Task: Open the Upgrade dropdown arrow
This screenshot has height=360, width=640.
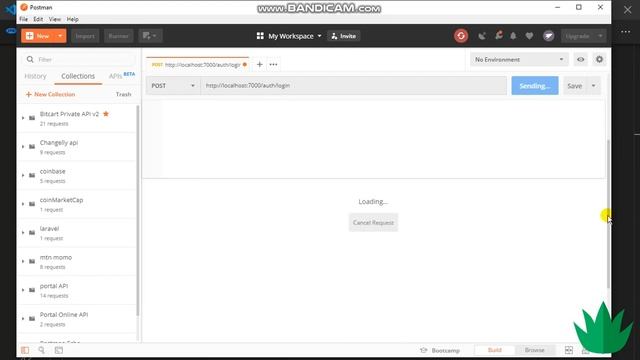Action: point(600,36)
